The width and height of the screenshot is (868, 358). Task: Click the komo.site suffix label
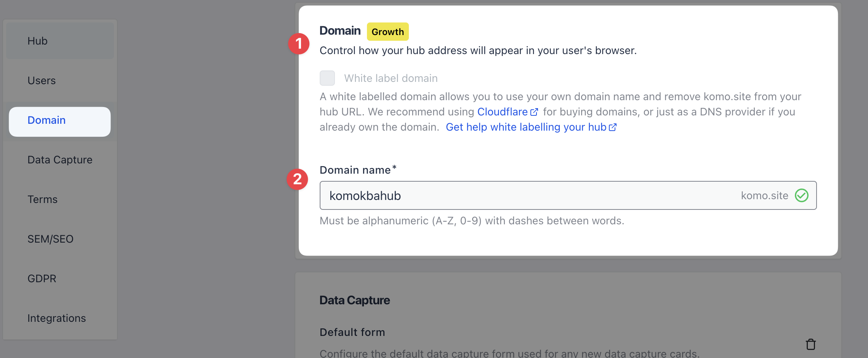764,195
